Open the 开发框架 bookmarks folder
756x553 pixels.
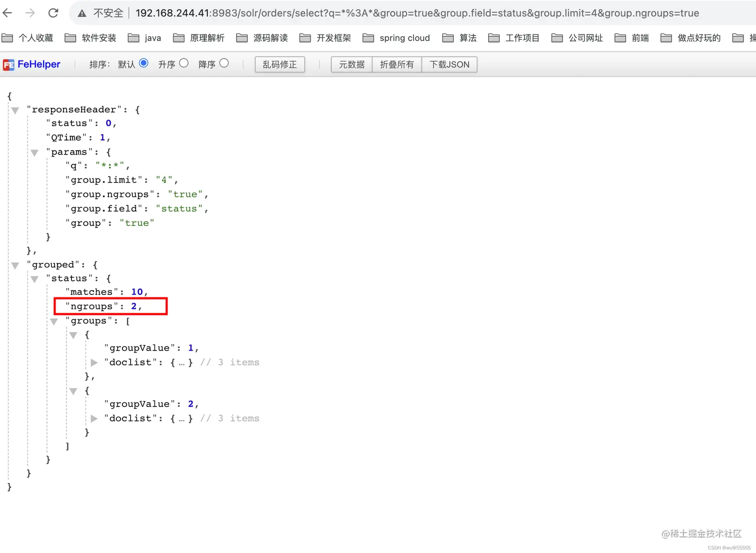[x=325, y=38]
